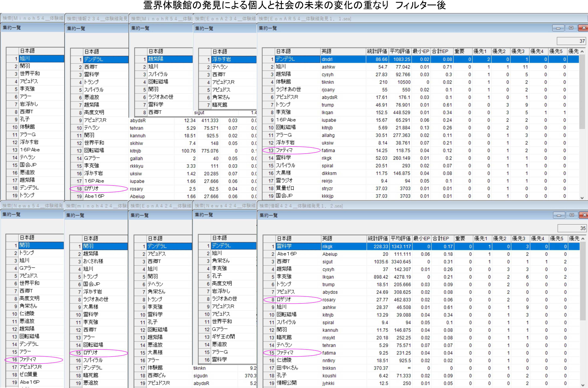Click the scroll-down arrow in the EonAR54 window
Image resolution: width=588 pixels, height=388 pixels.
[x=582, y=198]
